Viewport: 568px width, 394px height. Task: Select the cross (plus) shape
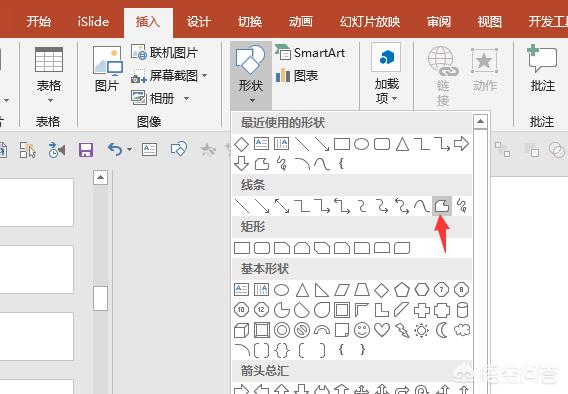(x=422, y=310)
